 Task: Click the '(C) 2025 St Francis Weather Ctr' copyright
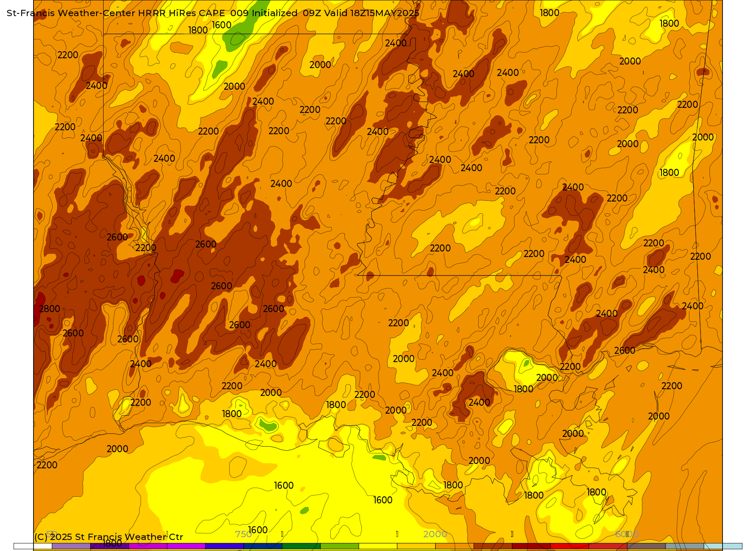click(109, 537)
